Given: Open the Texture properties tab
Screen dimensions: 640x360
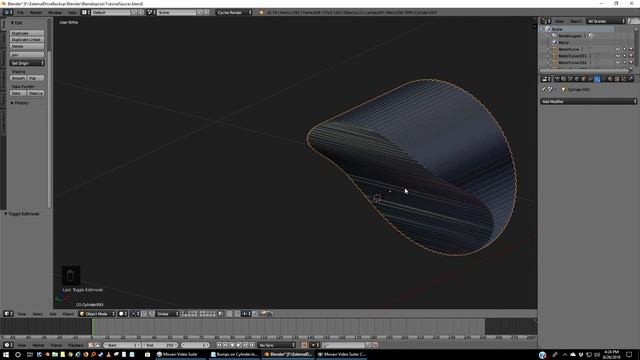Looking at the screenshot, I should pyautogui.click(x=617, y=79).
